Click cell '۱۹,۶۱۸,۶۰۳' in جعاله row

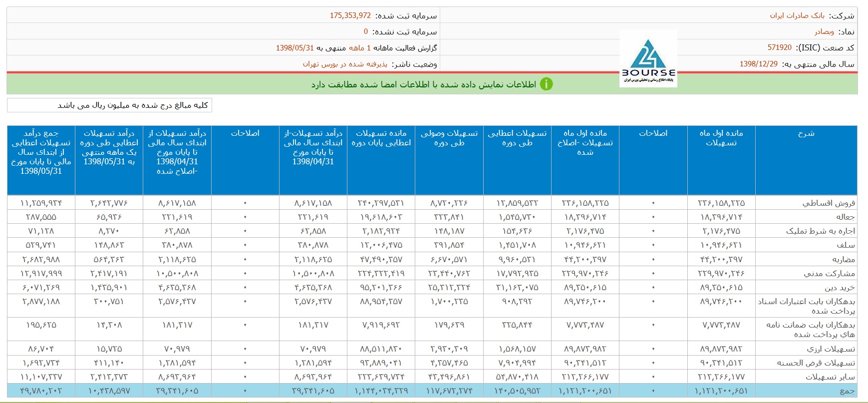(381, 217)
